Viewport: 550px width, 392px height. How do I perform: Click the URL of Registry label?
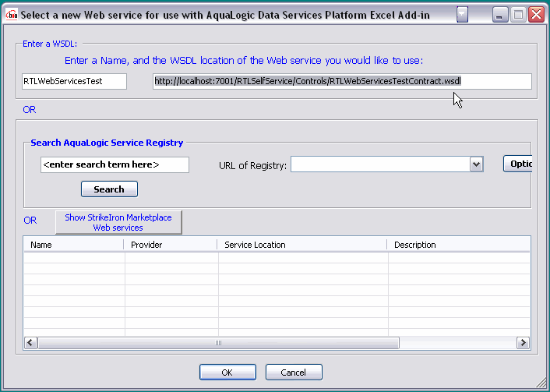click(x=252, y=166)
